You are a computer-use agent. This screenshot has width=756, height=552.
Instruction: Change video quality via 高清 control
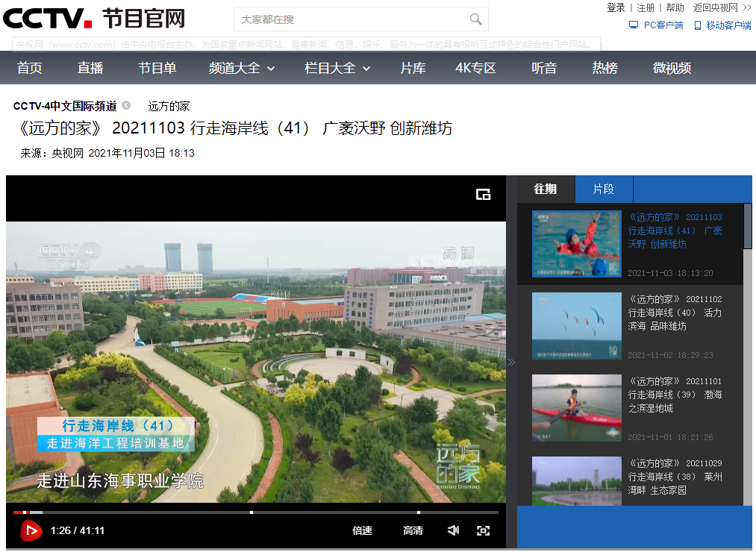pyautogui.click(x=413, y=530)
